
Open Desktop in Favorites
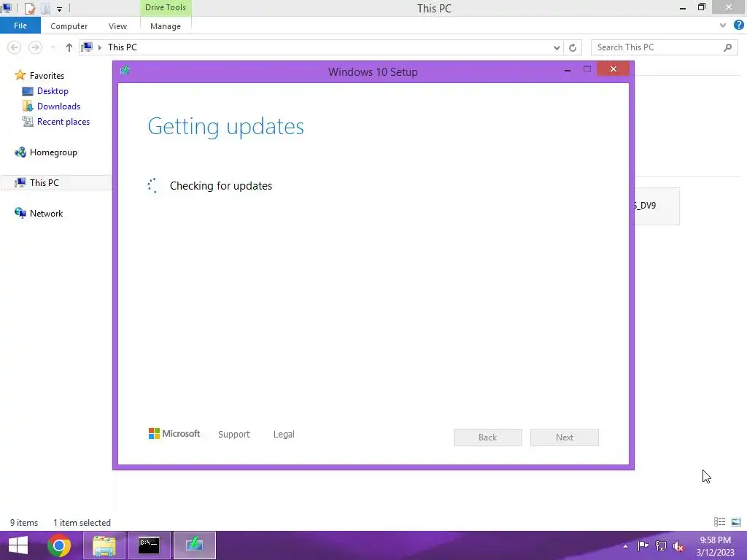53,91
